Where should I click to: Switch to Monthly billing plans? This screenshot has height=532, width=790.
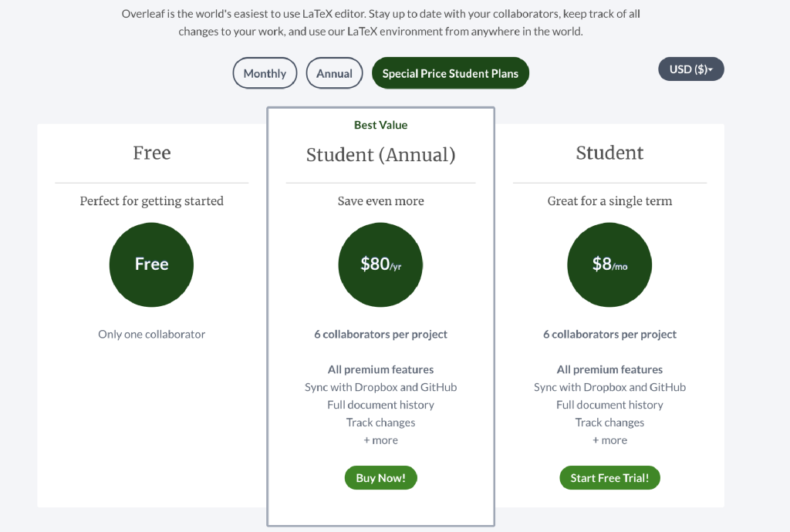265,73
